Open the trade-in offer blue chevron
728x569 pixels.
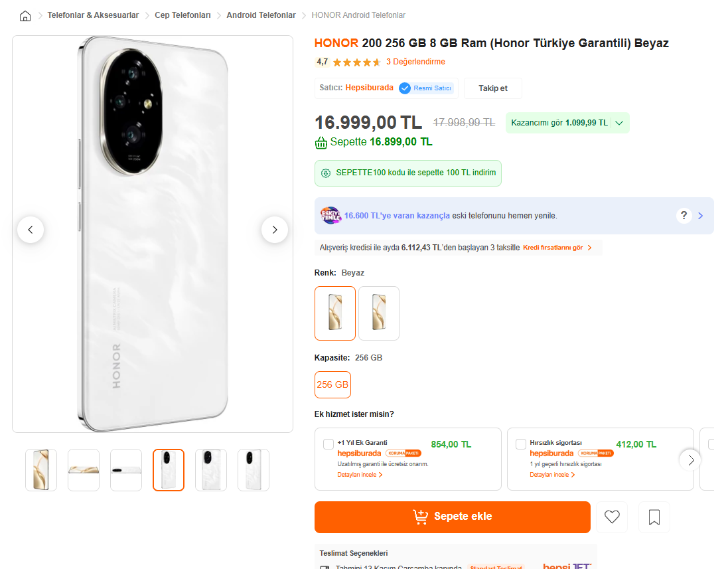coord(701,216)
